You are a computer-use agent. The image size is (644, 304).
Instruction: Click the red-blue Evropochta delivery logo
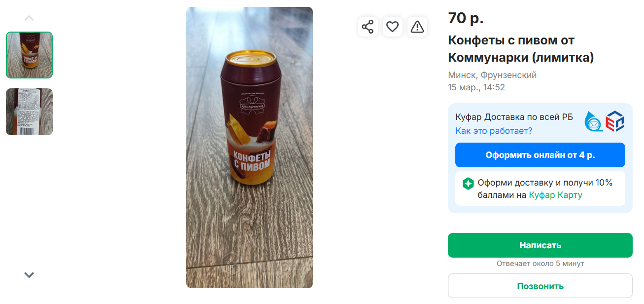click(x=615, y=121)
